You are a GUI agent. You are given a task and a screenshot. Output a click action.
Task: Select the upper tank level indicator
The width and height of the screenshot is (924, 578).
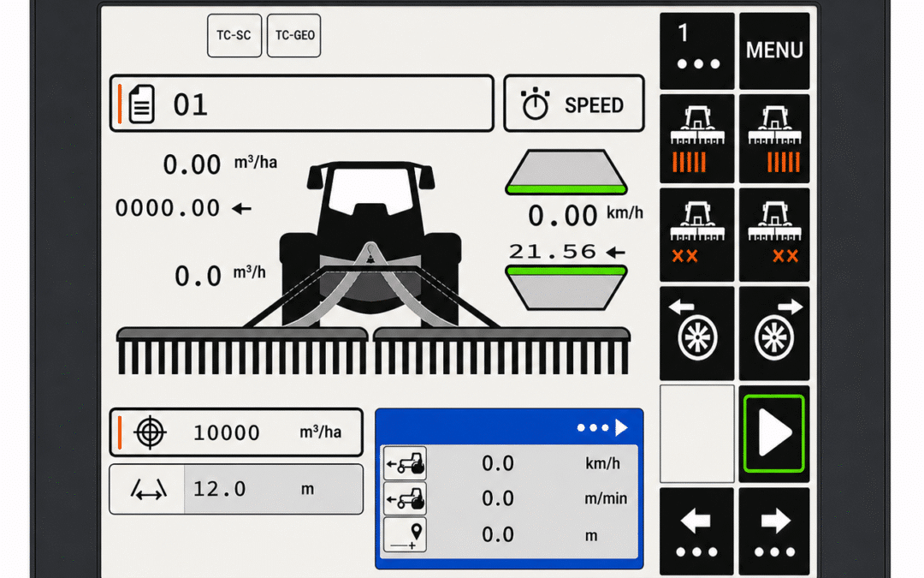tap(566, 172)
